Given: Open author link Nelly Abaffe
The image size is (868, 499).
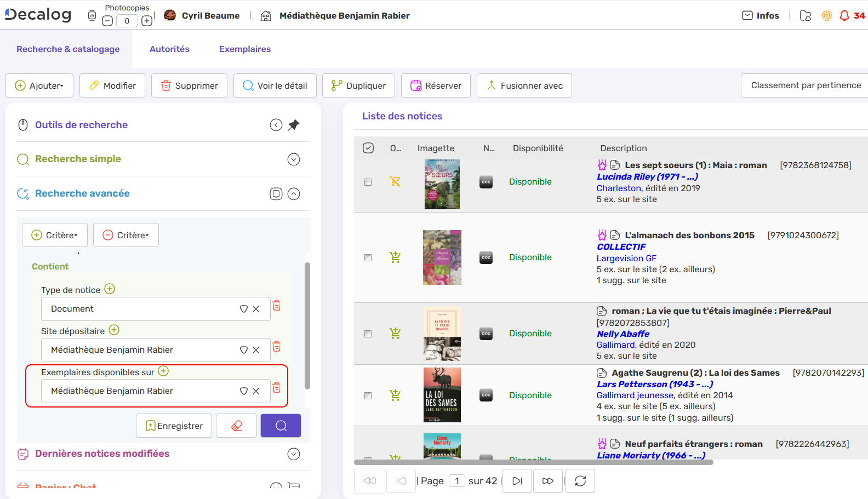Looking at the screenshot, I should coord(623,334).
